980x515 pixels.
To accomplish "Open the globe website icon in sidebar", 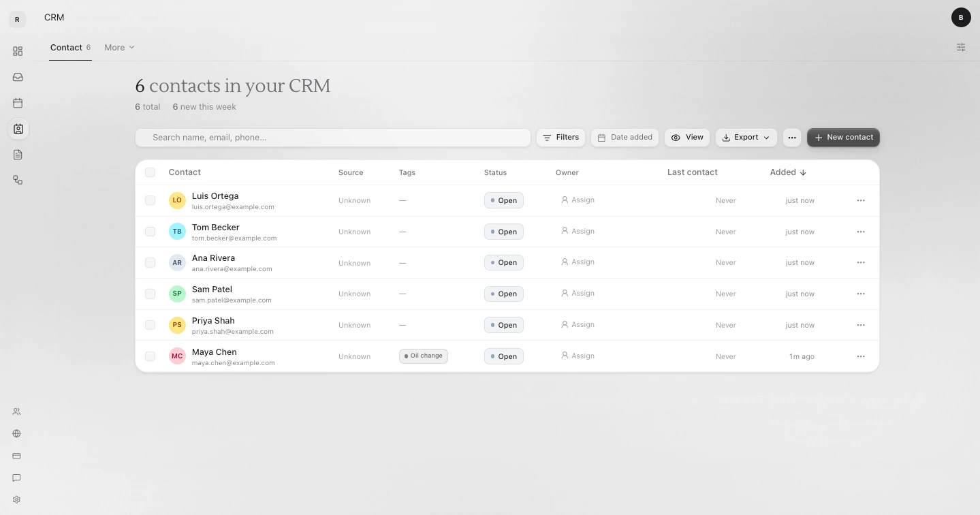I will coord(17,433).
